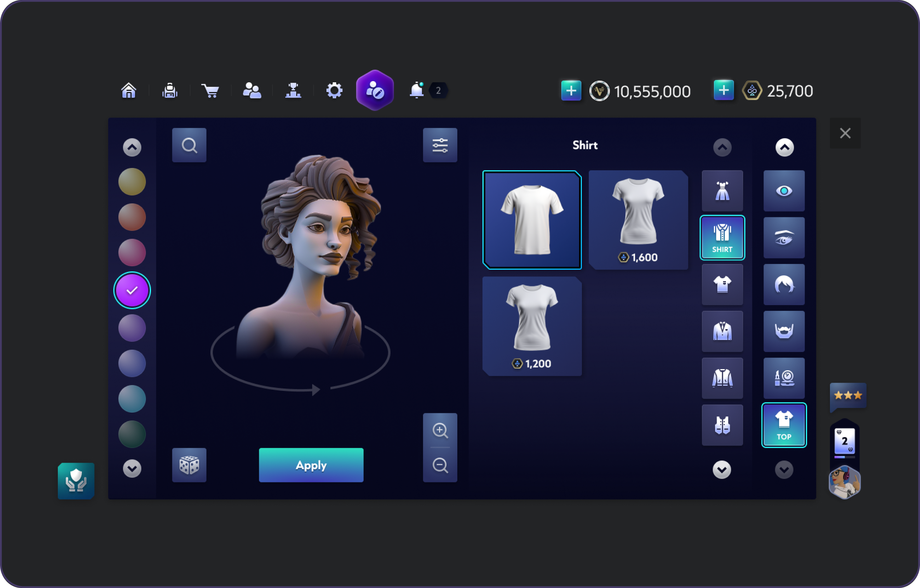Zoom in on the avatar
Viewport: 920px width, 588px height.
pos(440,430)
